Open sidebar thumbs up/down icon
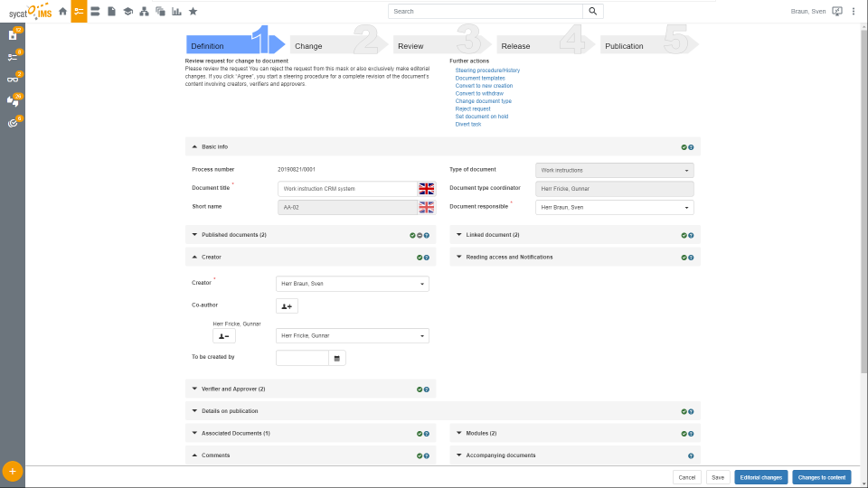 [x=13, y=100]
